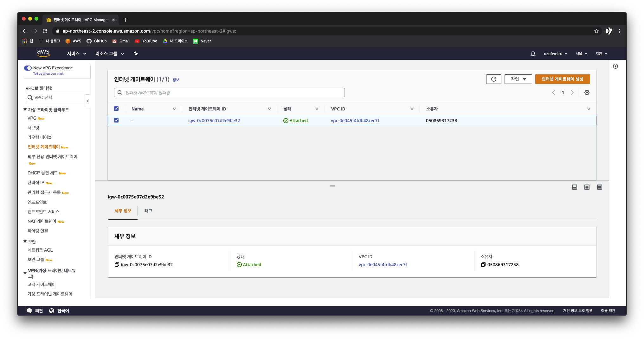Click the AWS logo home icon
Screen dimensions: 644x339
(43, 53)
